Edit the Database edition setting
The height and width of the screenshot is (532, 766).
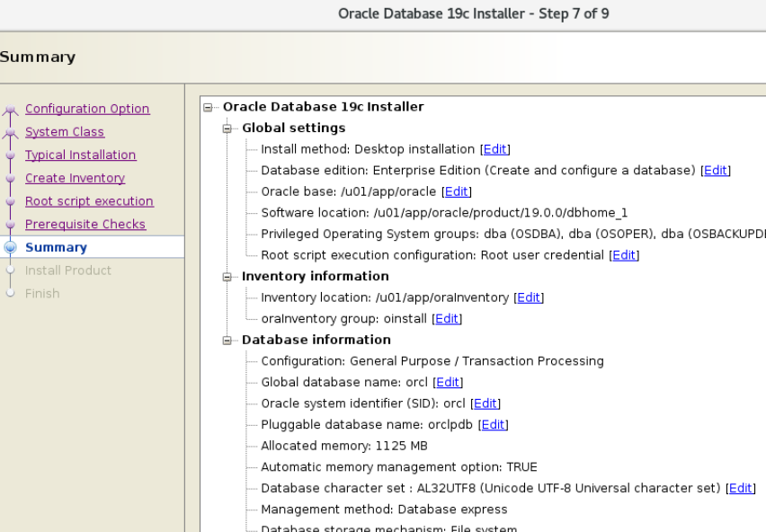pyautogui.click(x=716, y=170)
